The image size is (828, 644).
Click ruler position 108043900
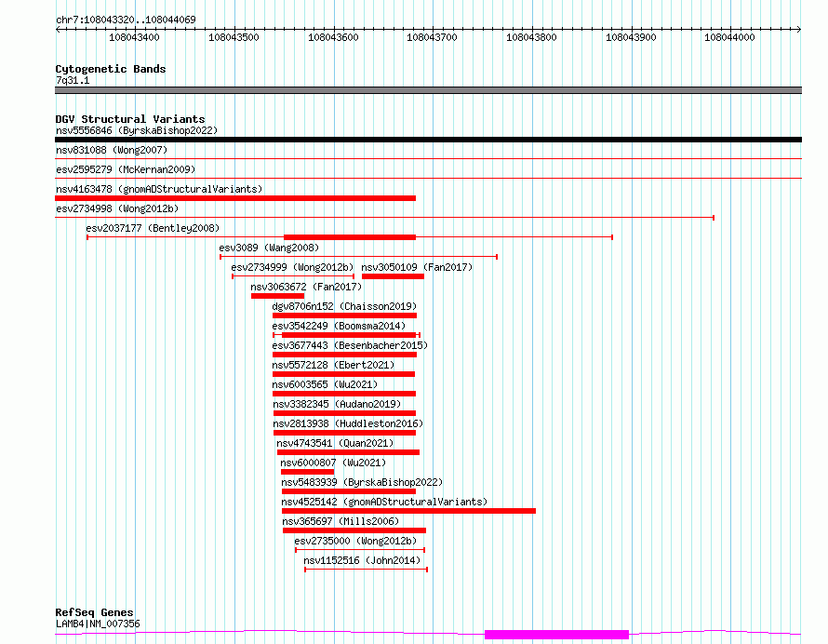click(x=631, y=37)
